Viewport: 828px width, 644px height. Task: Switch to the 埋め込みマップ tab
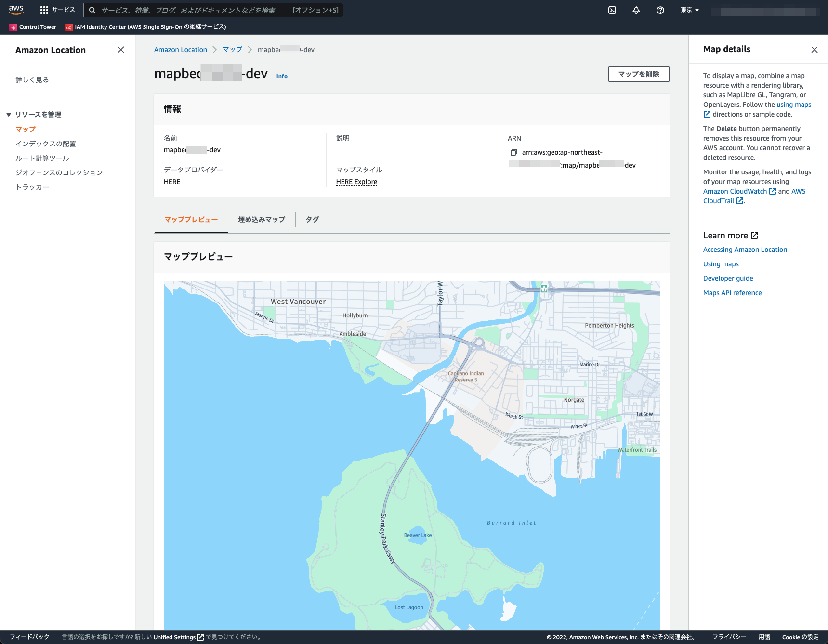[261, 219]
